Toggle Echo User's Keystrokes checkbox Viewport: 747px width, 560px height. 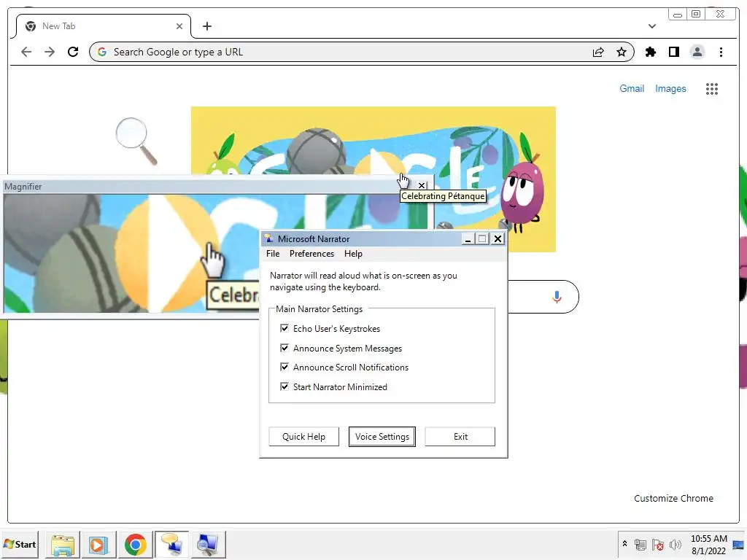click(x=285, y=328)
